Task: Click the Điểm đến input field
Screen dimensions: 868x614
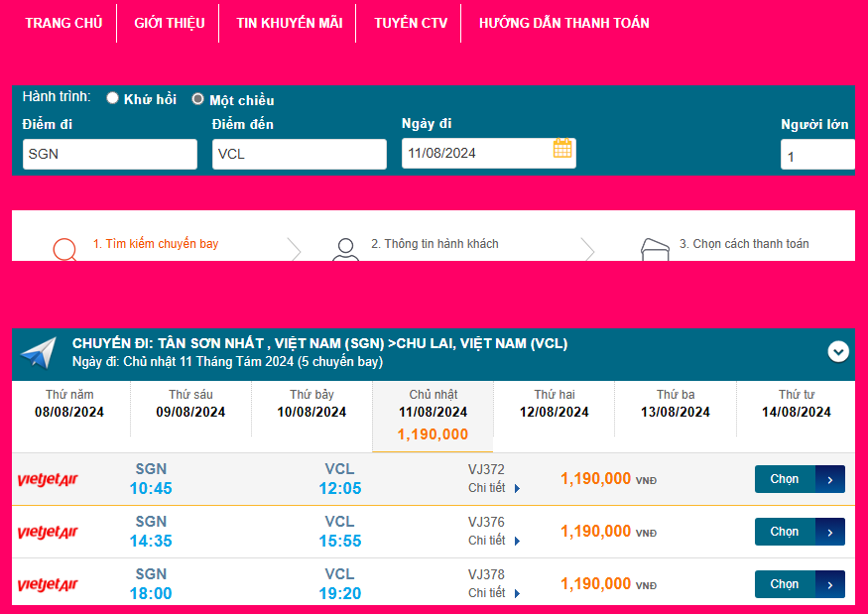Action: [299, 154]
